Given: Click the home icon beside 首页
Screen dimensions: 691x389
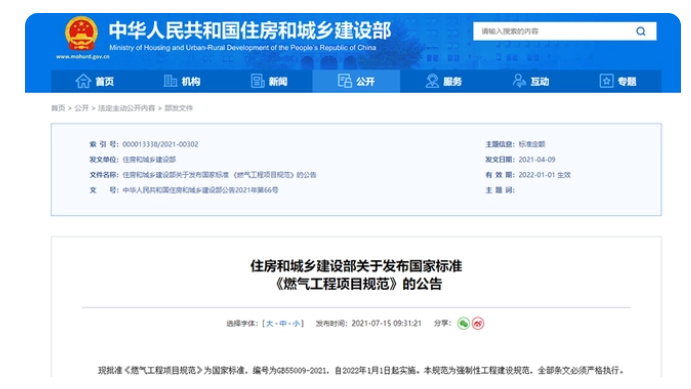Looking at the screenshot, I should pos(83,81).
